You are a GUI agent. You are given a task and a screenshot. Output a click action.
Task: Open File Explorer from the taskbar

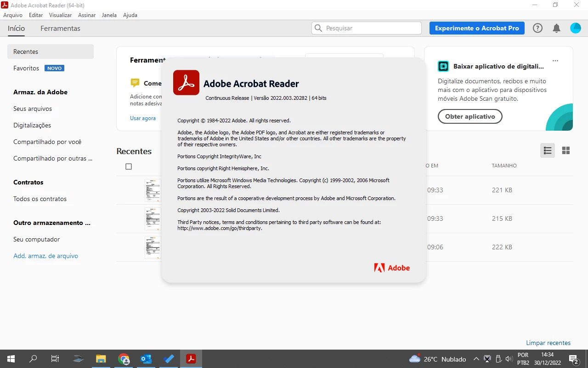[x=101, y=359]
